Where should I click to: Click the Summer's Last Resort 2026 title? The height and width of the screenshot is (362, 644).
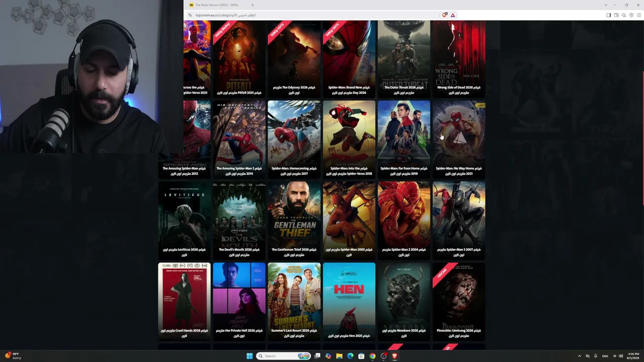click(x=294, y=333)
